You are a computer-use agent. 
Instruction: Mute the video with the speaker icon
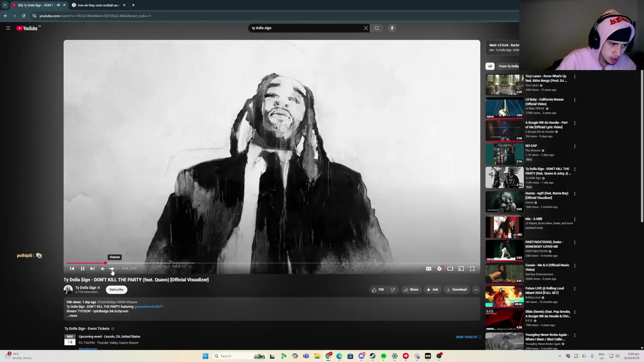103,268
